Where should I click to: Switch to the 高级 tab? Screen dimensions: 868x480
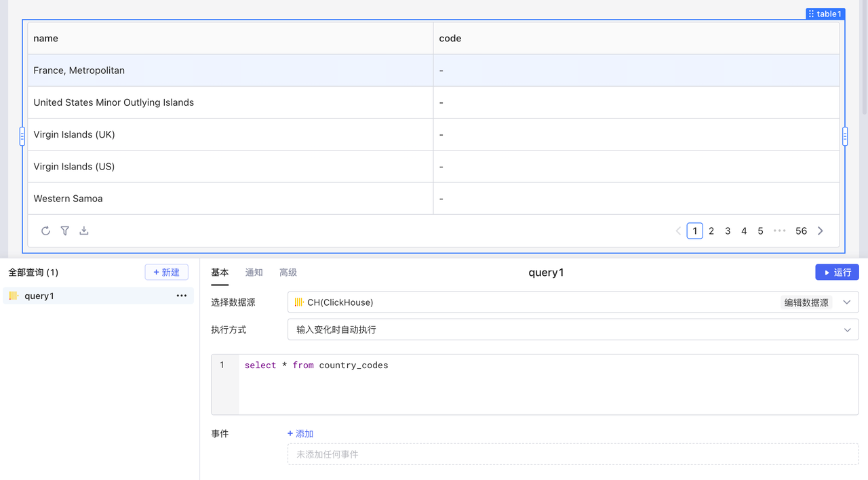coord(288,272)
